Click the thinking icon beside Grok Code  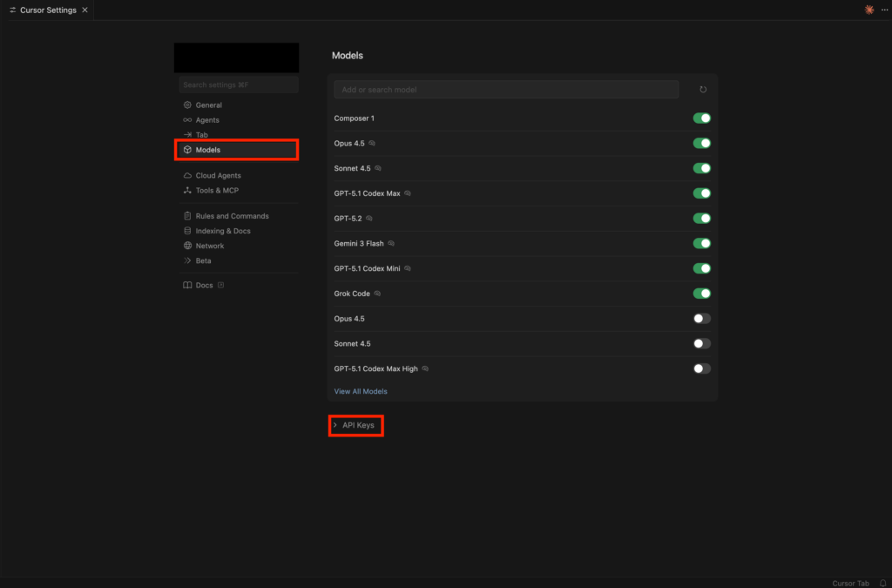(x=377, y=294)
